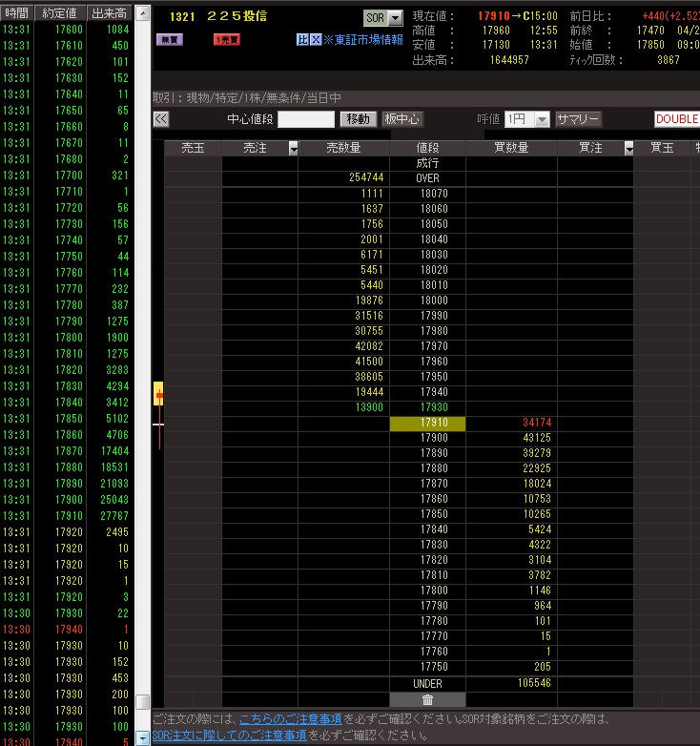
Task: Click the 現在値 17910 value
Action: [494, 16]
